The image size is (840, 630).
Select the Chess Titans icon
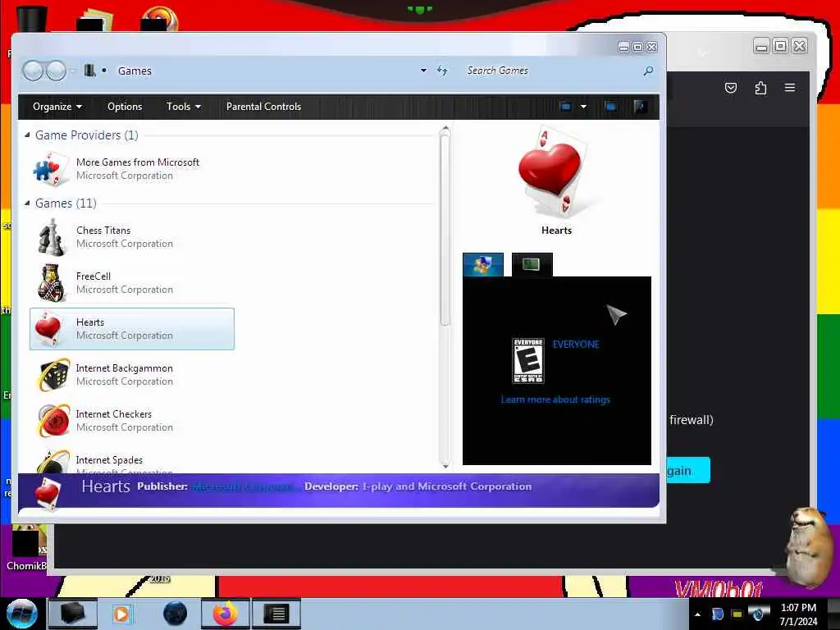point(52,237)
